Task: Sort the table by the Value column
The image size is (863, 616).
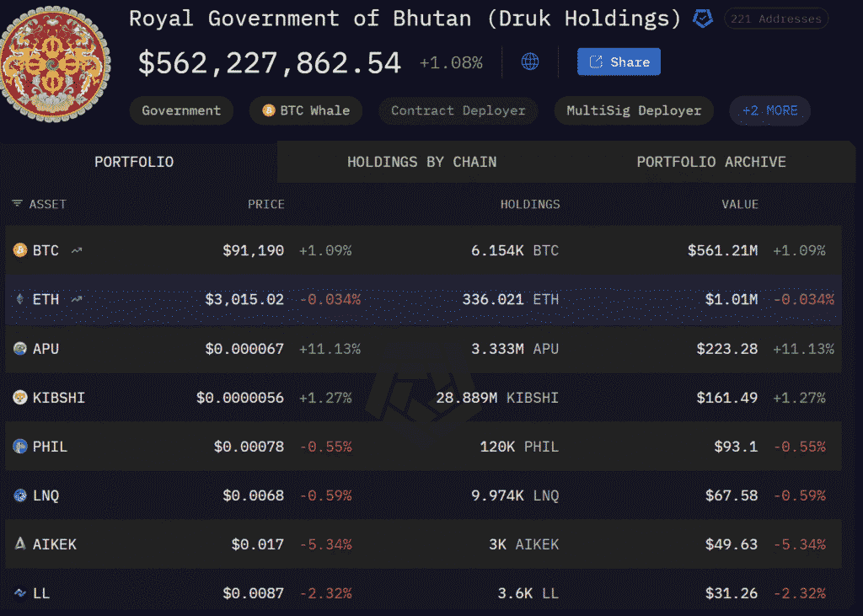Action: click(x=739, y=204)
